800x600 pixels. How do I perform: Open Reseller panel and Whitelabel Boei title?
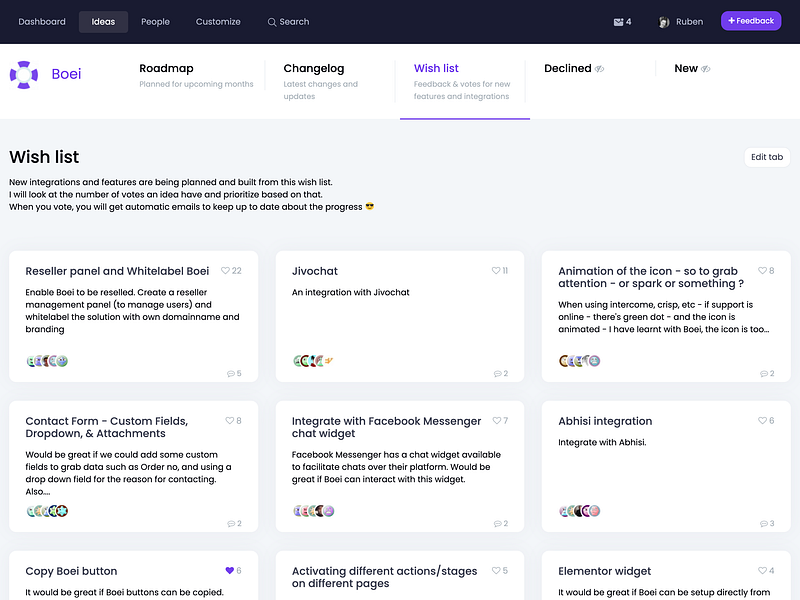pyautogui.click(x=117, y=271)
